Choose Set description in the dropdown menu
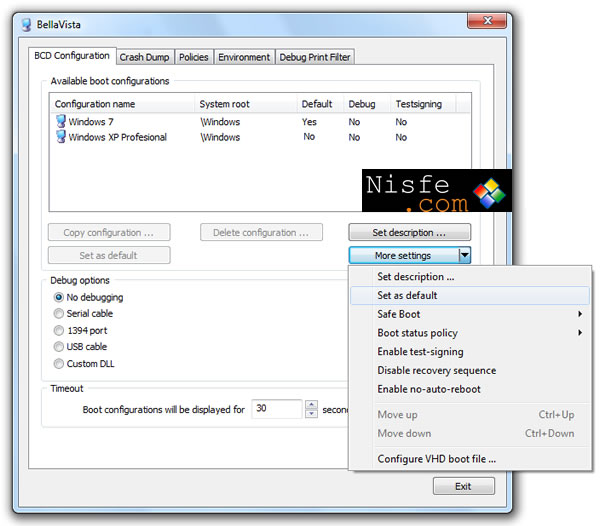 tap(470, 277)
